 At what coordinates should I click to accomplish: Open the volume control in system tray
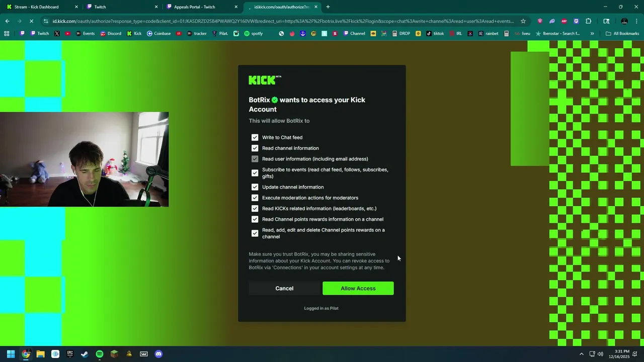600,354
